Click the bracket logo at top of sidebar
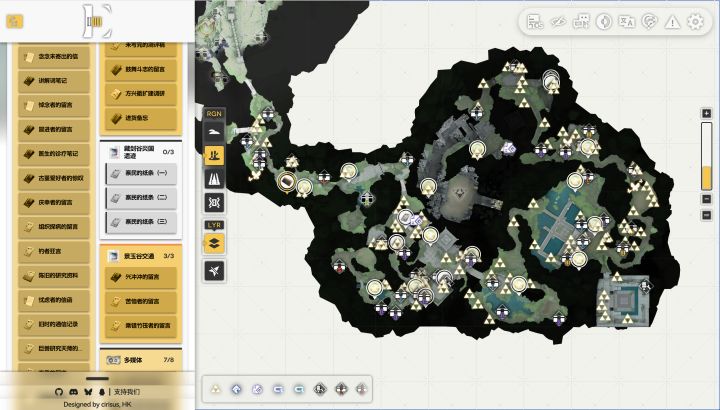This screenshot has width=720, height=410. (x=96, y=21)
